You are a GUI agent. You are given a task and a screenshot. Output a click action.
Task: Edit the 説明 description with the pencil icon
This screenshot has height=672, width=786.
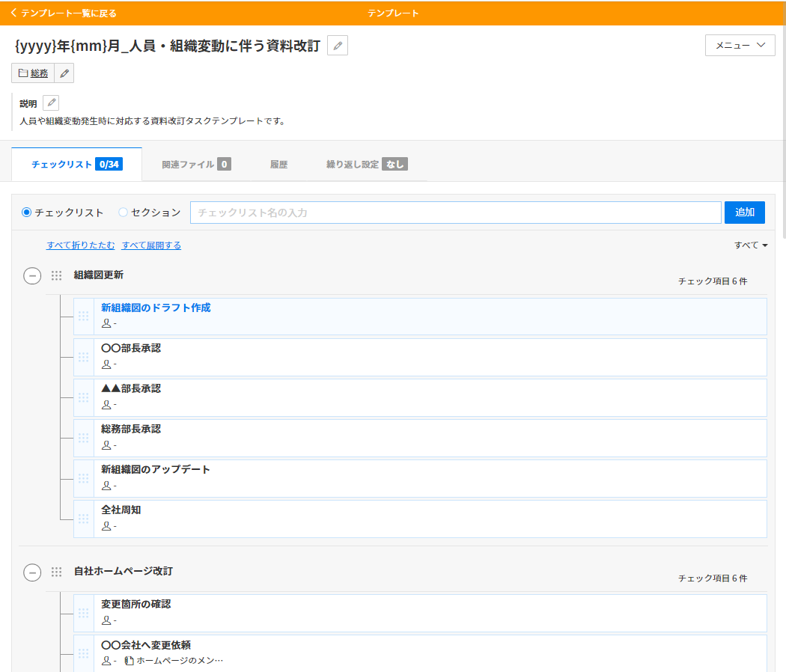pyautogui.click(x=50, y=102)
